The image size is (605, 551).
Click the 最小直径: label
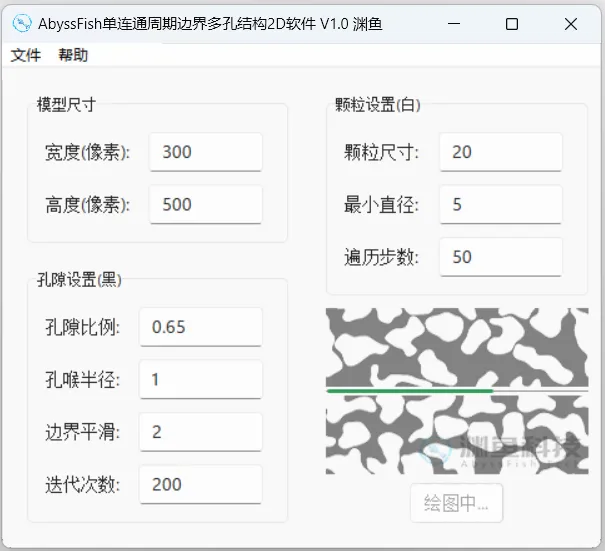(381, 205)
